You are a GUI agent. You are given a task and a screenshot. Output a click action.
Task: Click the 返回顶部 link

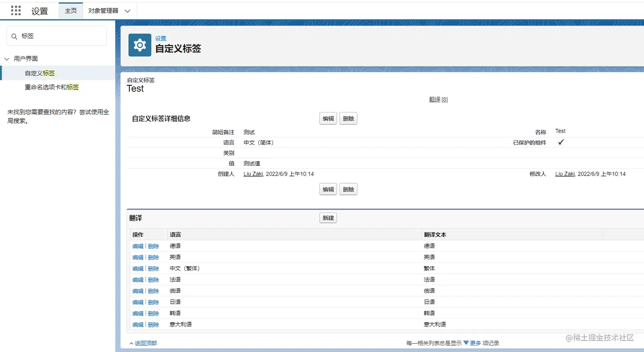point(146,343)
